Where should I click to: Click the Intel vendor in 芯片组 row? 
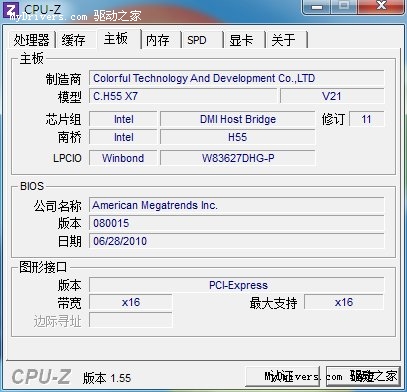click(123, 119)
